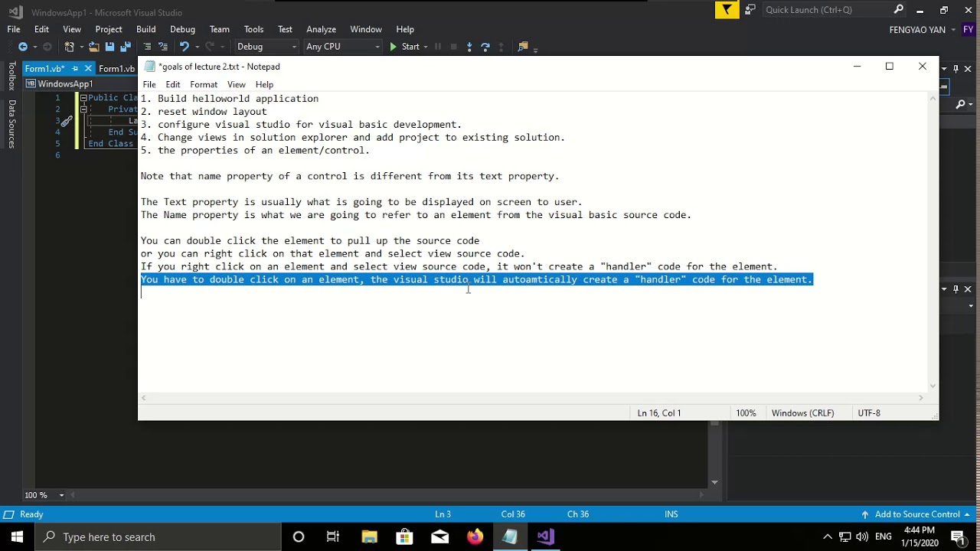Open the Action Center notifications icon
980x551 pixels.
pyautogui.click(x=958, y=536)
